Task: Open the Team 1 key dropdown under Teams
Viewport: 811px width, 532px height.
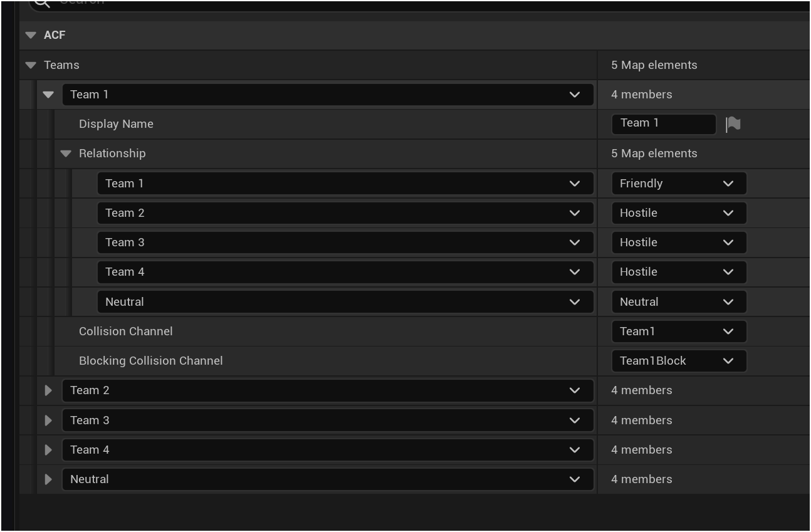Action: pyautogui.click(x=328, y=95)
